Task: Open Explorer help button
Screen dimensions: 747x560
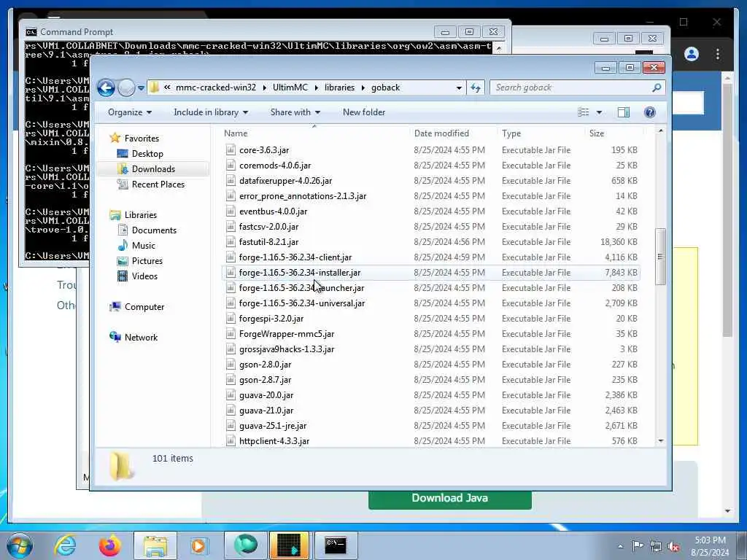Action: (x=649, y=112)
